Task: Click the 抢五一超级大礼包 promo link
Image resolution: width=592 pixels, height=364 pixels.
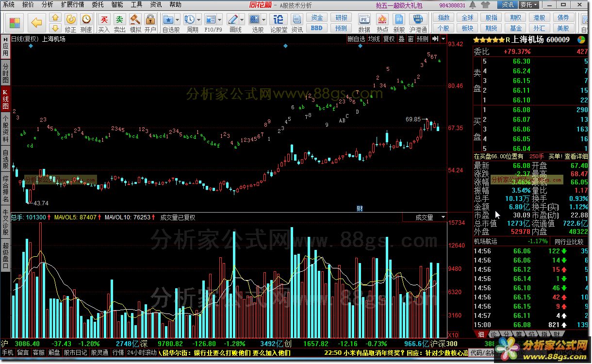Action: click(399, 5)
